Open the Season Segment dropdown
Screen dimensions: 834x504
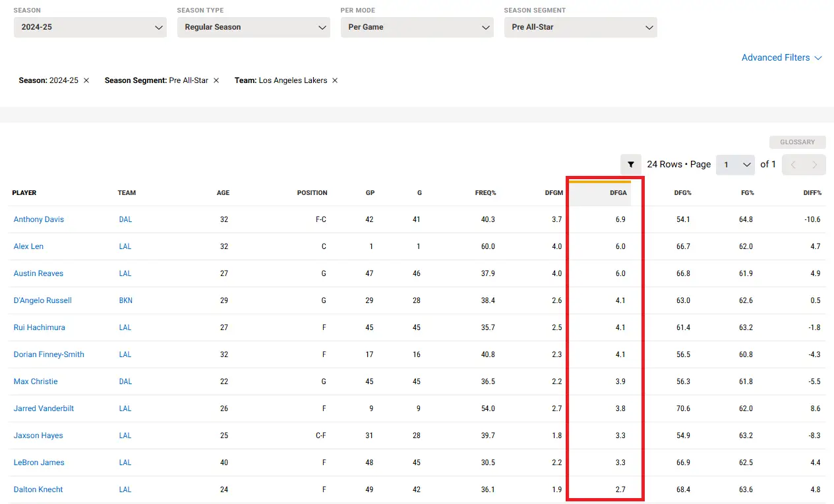pyautogui.click(x=580, y=27)
